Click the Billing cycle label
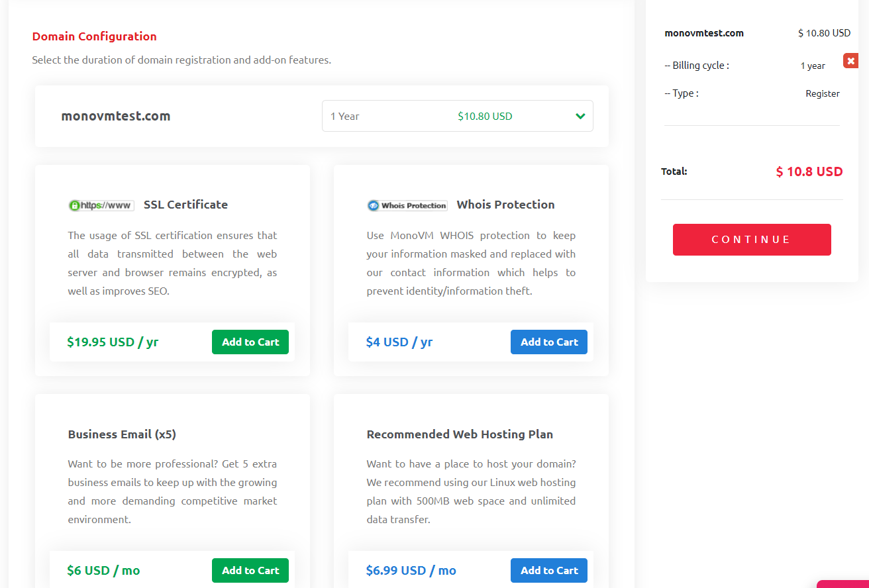The width and height of the screenshot is (869, 588). click(697, 66)
